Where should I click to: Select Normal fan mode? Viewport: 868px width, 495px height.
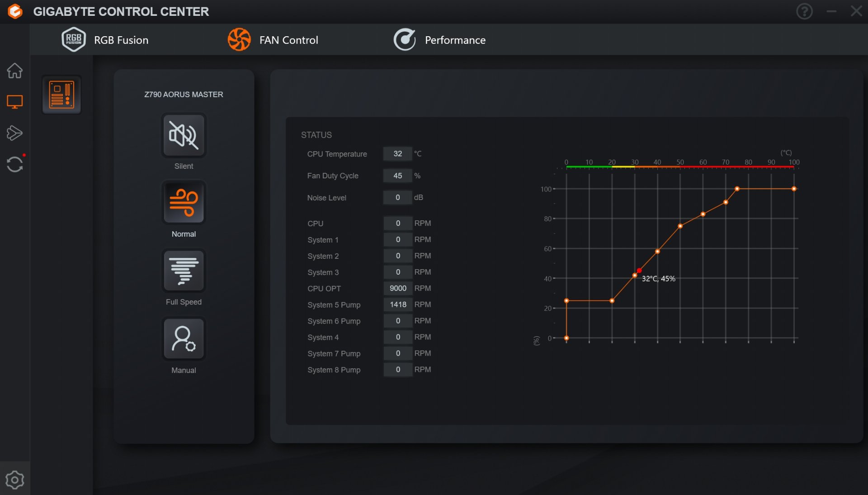coord(184,203)
